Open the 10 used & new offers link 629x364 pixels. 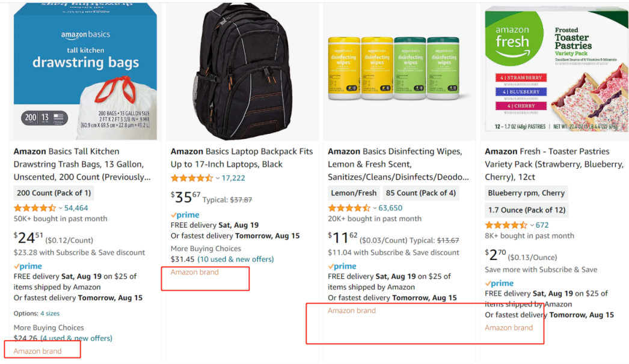(236, 259)
